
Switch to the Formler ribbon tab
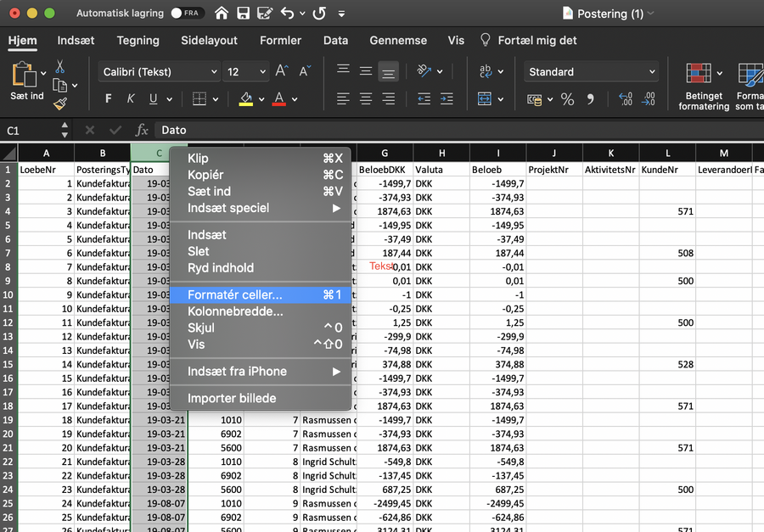tap(280, 40)
